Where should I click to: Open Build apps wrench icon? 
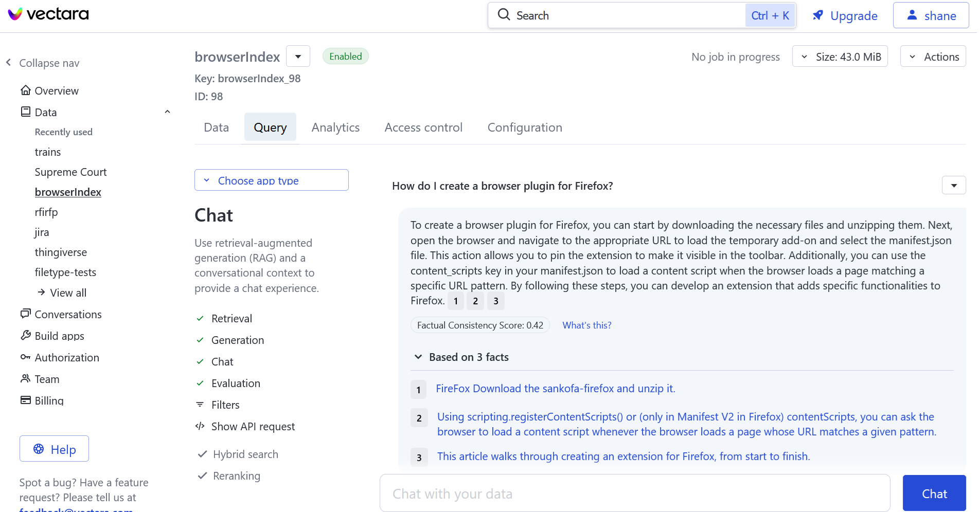[25, 335]
